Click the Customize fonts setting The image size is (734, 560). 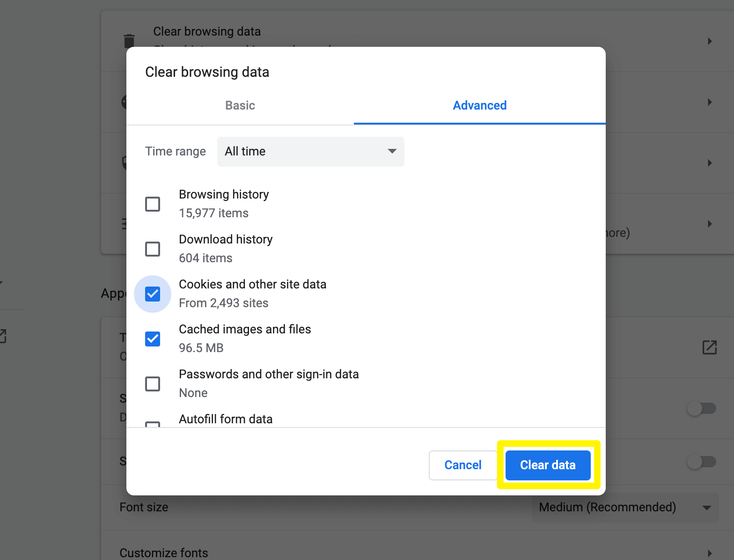[x=164, y=553]
